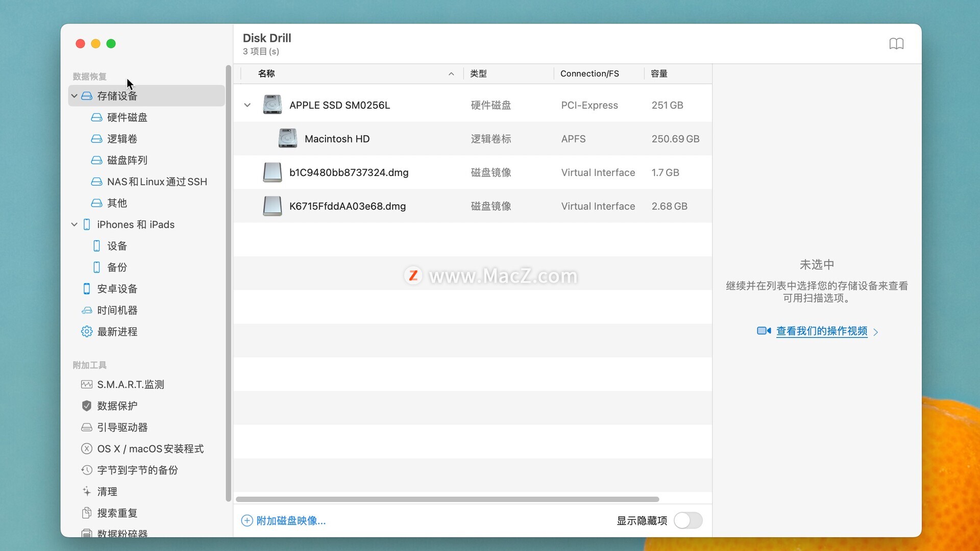Click the horizontal scrollbar under the disk list
Screen dimensions: 980x551
point(447,499)
